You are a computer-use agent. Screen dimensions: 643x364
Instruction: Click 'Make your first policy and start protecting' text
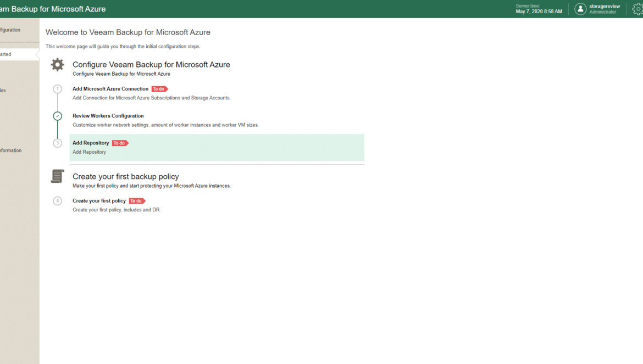(x=152, y=186)
